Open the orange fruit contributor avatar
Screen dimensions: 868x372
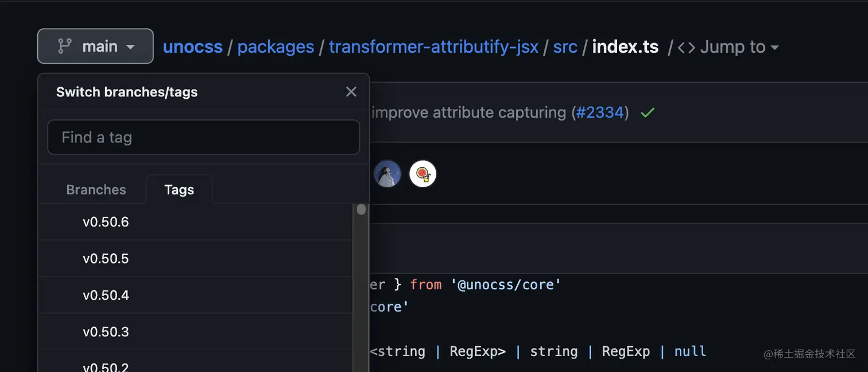(x=423, y=174)
